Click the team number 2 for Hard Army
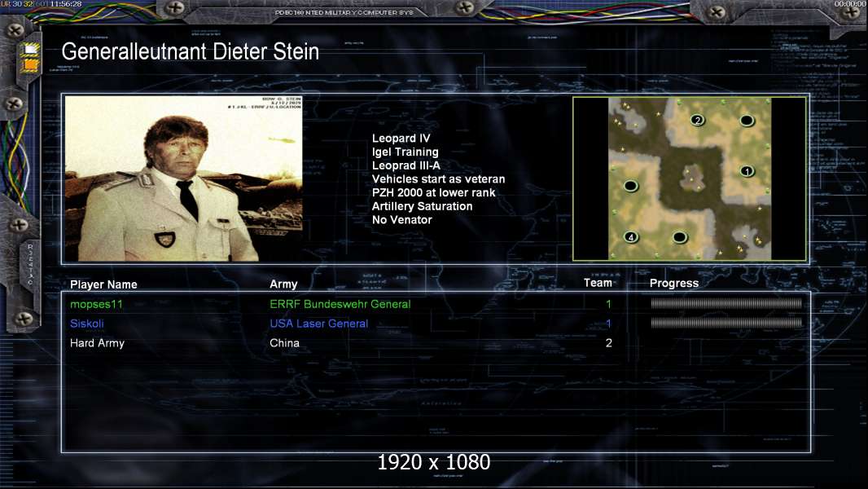Viewport: 868px width, 489px height. tap(608, 343)
